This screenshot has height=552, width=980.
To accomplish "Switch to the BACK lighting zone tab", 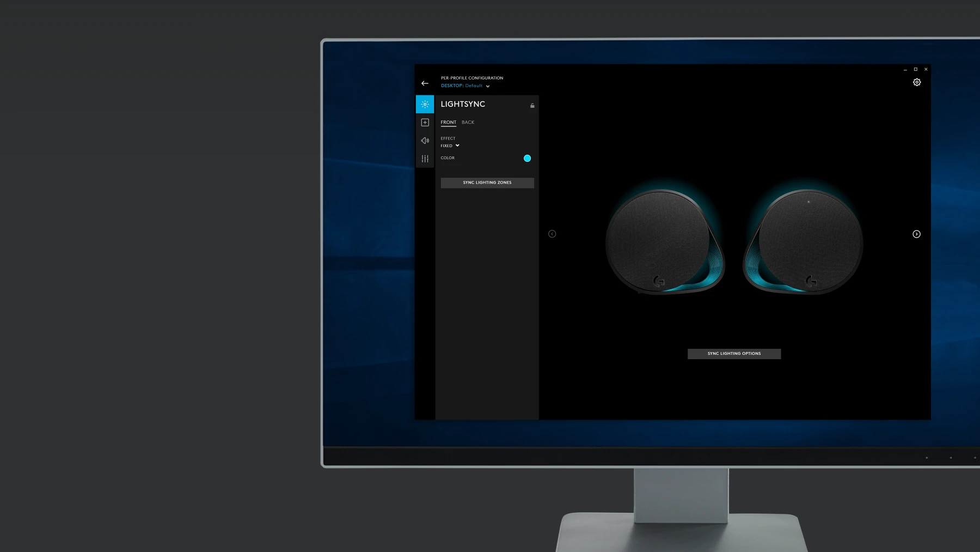I will [x=468, y=122].
